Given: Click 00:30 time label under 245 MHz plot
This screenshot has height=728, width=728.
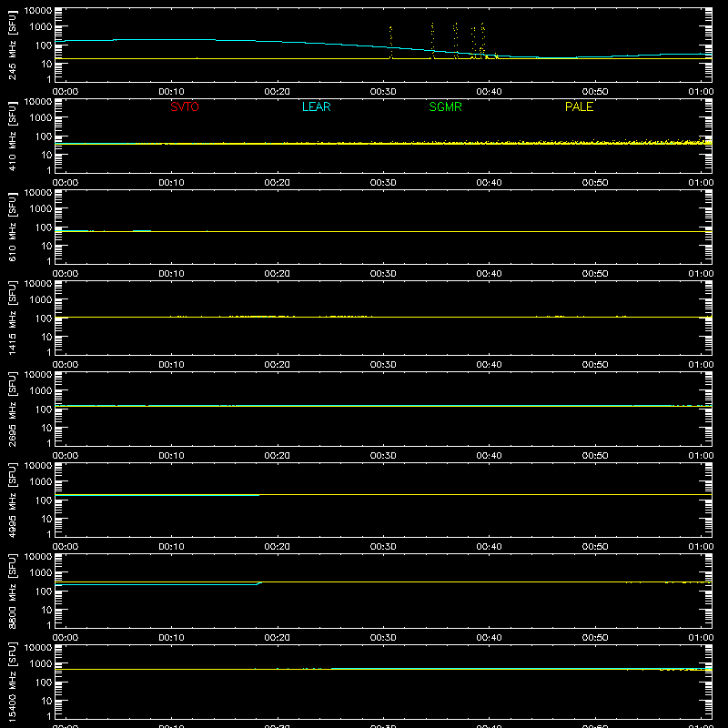Looking at the screenshot, I should coord(383,92).
